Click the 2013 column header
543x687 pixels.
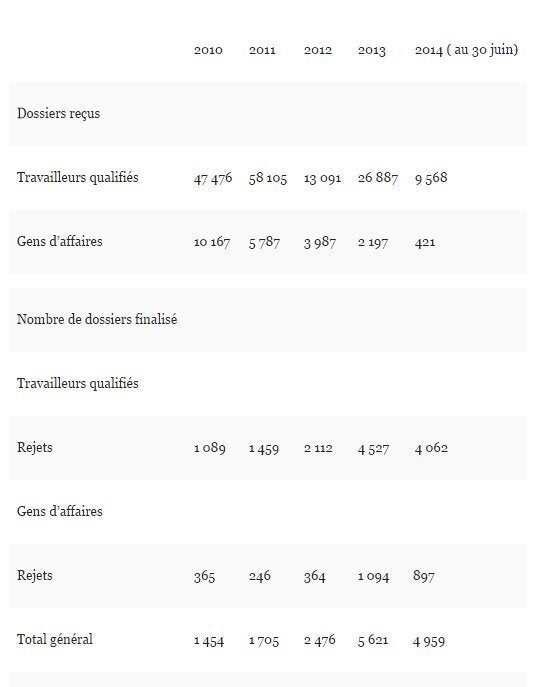tap(372, 50)
